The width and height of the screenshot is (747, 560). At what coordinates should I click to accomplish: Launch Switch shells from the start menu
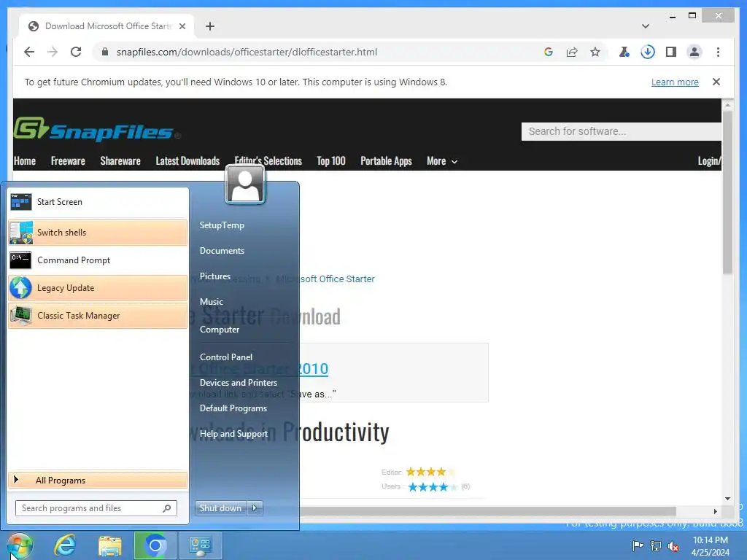98,233
